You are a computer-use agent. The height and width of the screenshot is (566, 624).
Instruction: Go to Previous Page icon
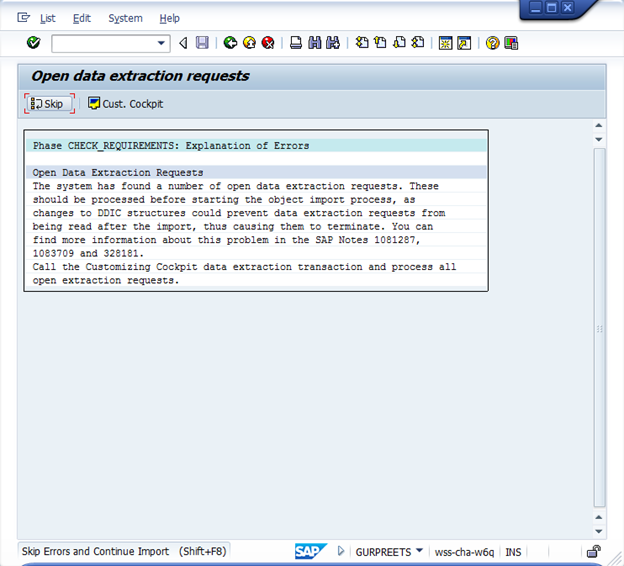[380, 43]
